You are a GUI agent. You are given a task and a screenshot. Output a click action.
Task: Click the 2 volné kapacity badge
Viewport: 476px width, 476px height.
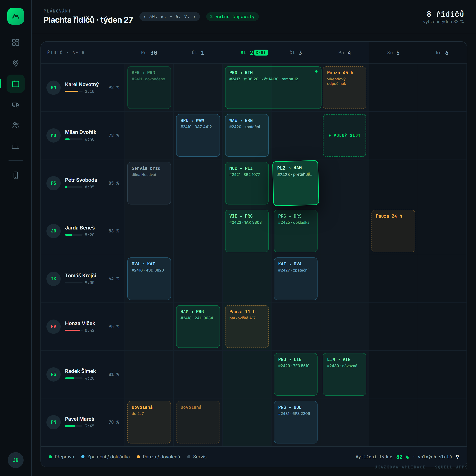(232, 17)
